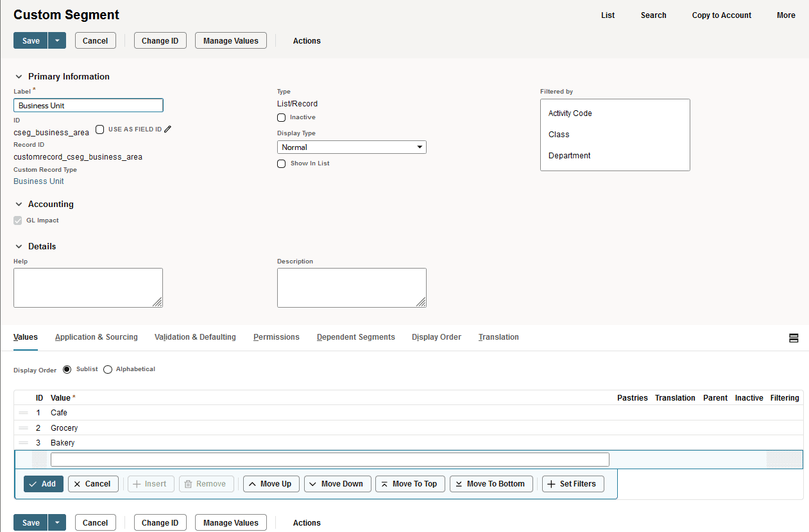809x532 pixels.
Task: Open the More menu at top right
Action: tap(786, 15)
